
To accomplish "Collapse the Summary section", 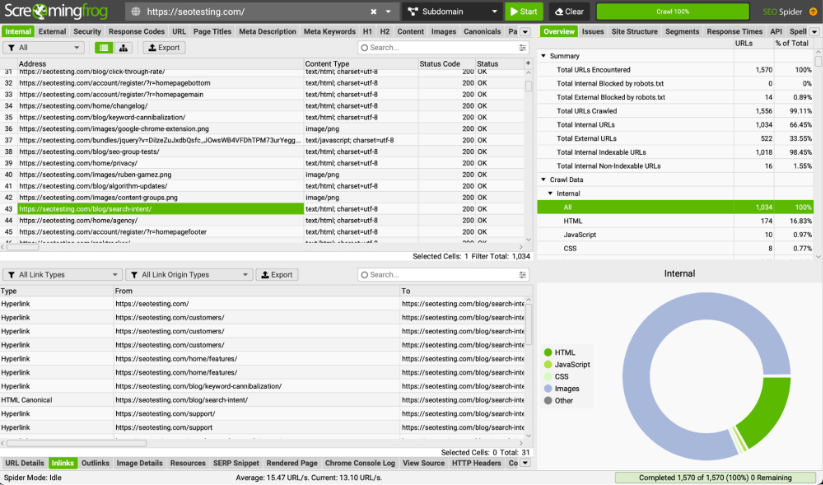I will (544, 56).
